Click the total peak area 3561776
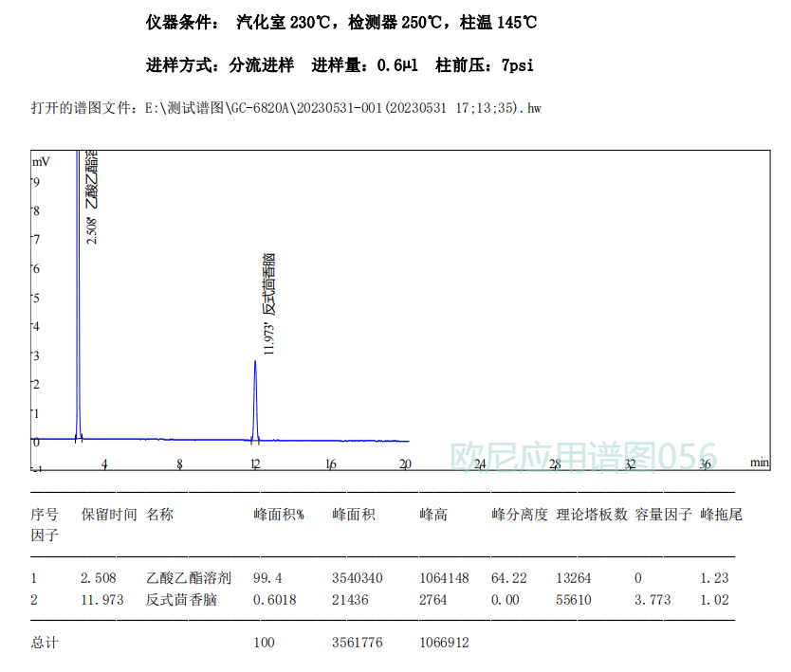 [x=357, y=643]
